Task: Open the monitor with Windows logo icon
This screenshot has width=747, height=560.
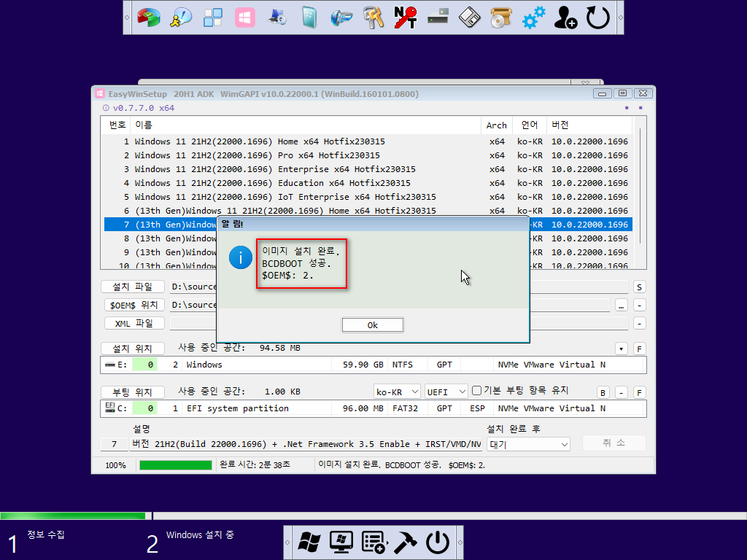Action: pos(341,542)
